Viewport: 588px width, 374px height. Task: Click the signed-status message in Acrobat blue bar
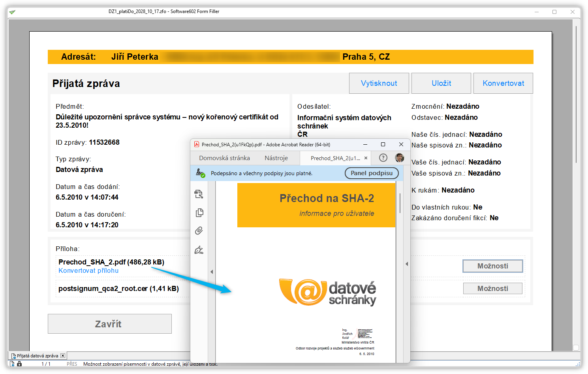coord(261,173)
